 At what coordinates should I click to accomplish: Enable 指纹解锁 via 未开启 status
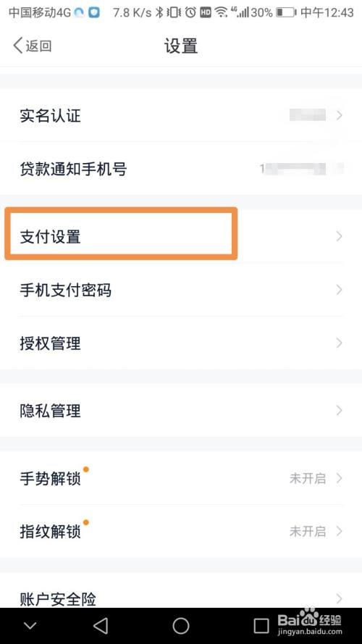pyautogui.click(x=308, y=532)
